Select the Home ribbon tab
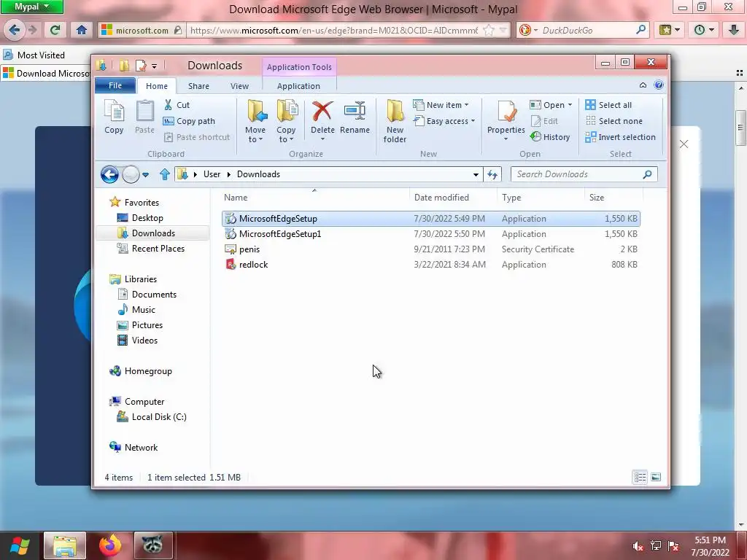The image size is (747, 560). 157,86
